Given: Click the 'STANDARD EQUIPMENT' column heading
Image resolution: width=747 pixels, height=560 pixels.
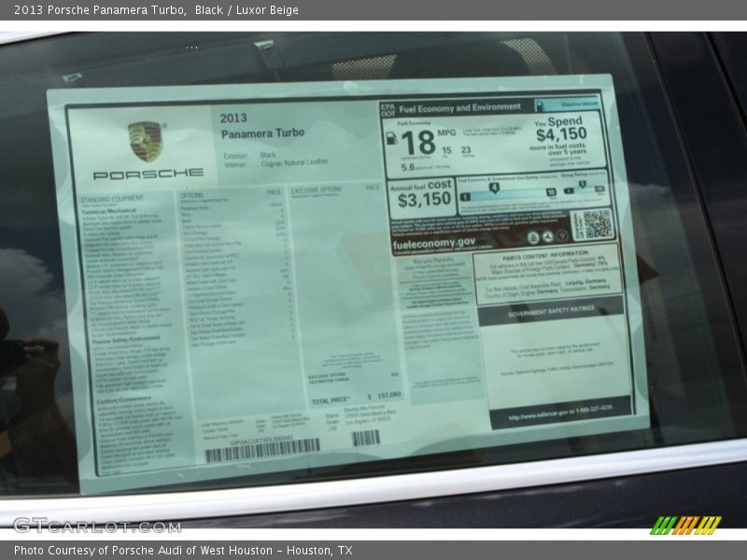Looking at the screenshot, I should 111,199.
